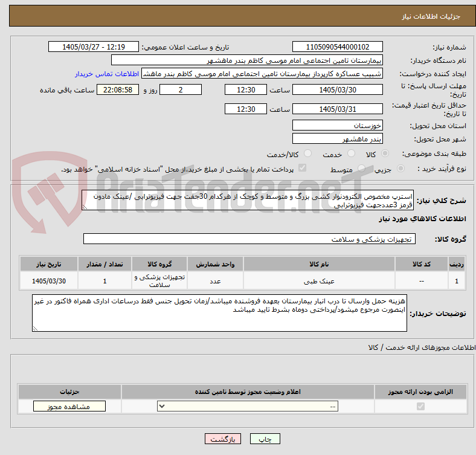Select the خدمت radio button
The image size is (476, 455).
click(351, 153)
